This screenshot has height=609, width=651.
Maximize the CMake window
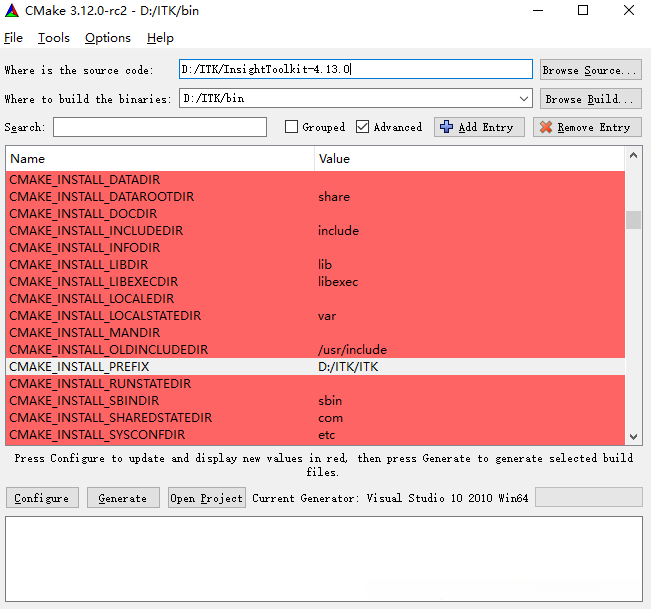pos(583,10)
